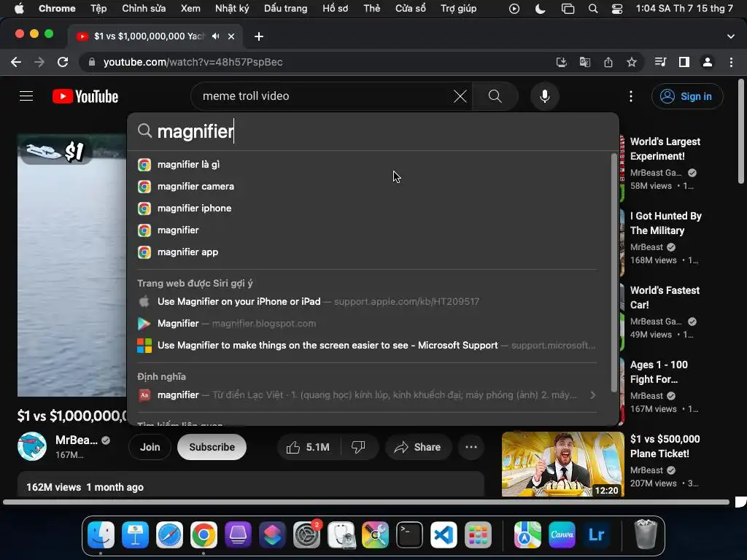Open Terminal from the Dock
This screenshot has width=747, height=560.
(x=409, y=534)
